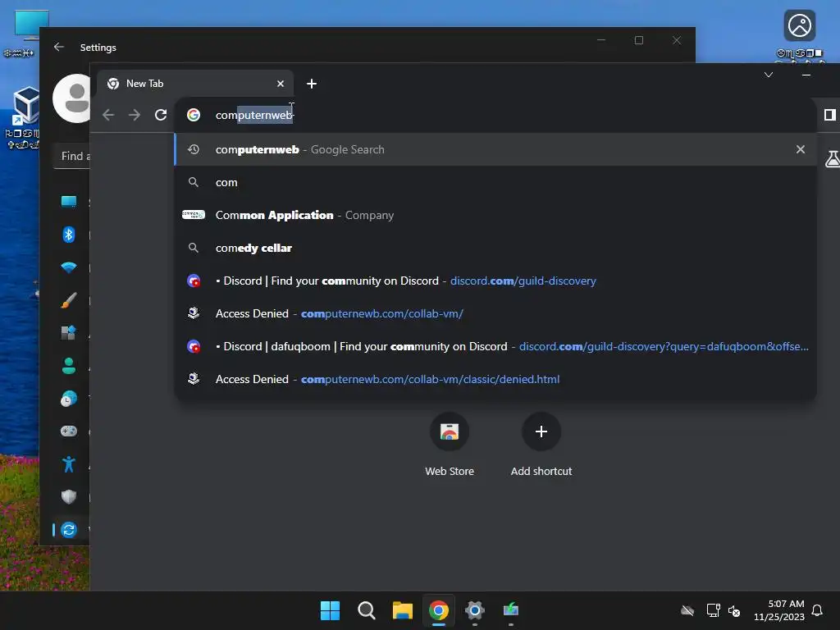Click the Google icon in address bar

[194, 115]
